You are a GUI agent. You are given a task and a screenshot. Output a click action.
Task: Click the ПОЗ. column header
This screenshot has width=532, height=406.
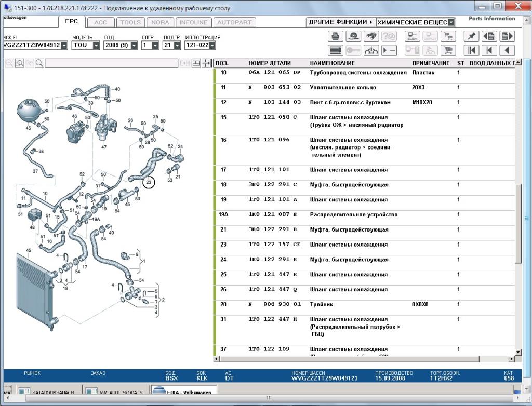[x=222, y=63]
